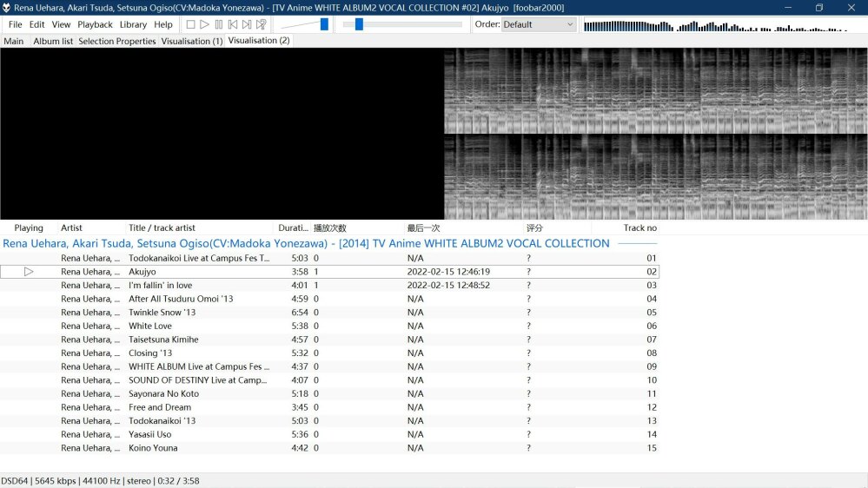Open the Help menu
Viewport: 868px width, 488px height.
click(x=163, y=24)
